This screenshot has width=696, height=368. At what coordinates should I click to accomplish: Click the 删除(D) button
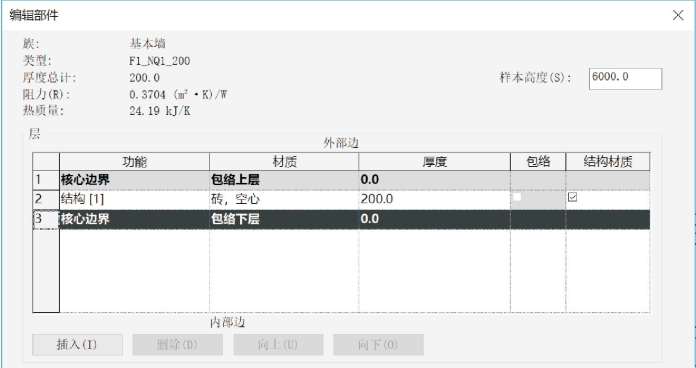[178, 345]
